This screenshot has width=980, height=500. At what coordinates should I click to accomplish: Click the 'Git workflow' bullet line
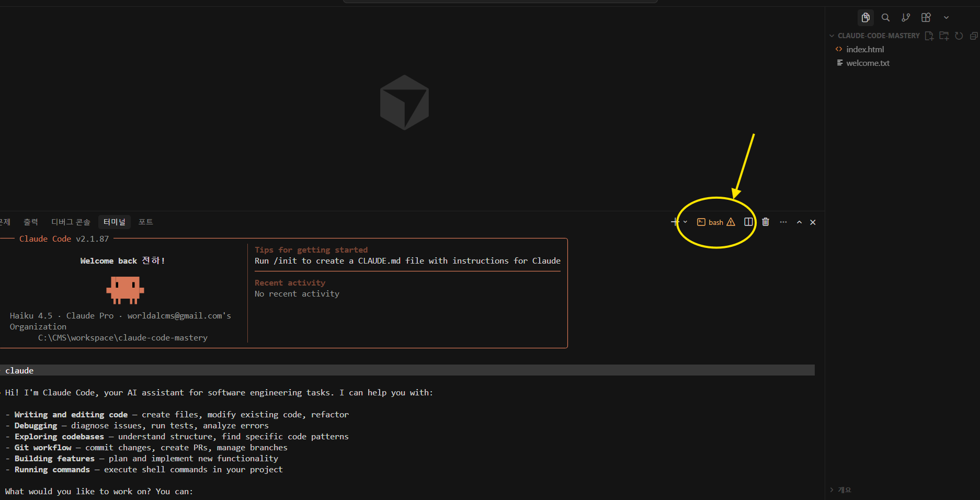click(x=146, y=448)
